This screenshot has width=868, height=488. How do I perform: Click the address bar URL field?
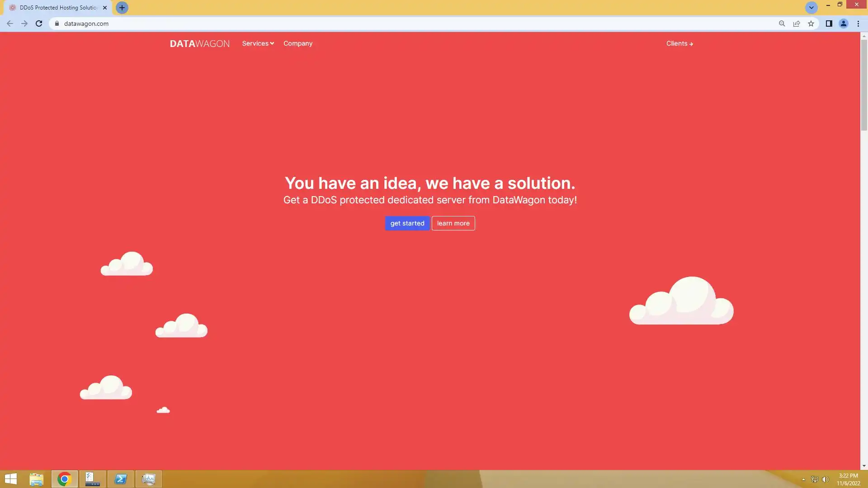[407, 23]
